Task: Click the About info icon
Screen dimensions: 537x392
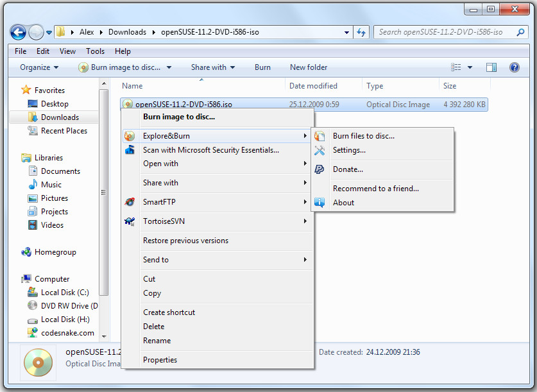Action: click(320, 202)
